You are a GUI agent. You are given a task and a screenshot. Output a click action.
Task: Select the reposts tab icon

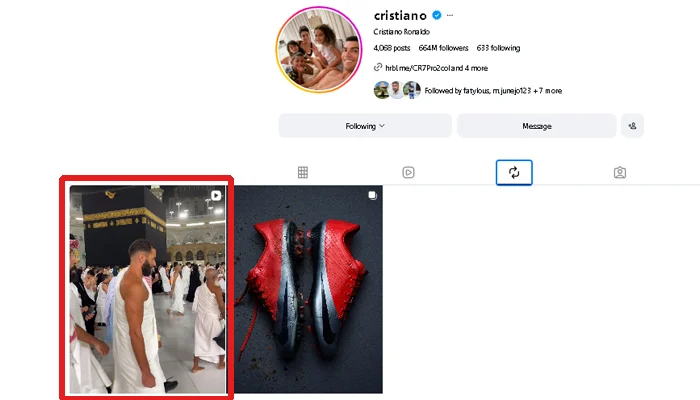click(x=514, y=172)
